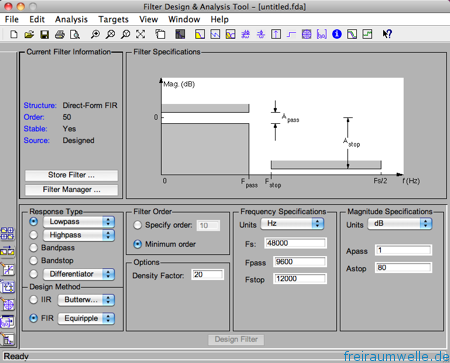This screenshot has width=450, height=363.
Task: Open the FIR Equiripple method dropdown
Action: pos(86,319)
